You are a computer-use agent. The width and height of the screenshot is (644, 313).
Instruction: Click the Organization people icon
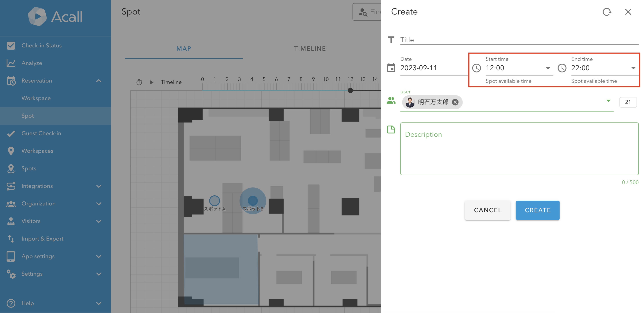pyautogui.click(x=11, y=204)
